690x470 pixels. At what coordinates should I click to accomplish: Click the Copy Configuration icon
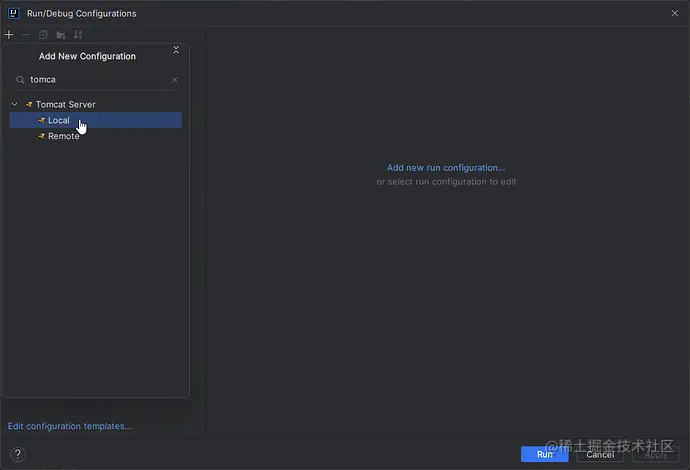pyautogui.click(x=43, y=35)
